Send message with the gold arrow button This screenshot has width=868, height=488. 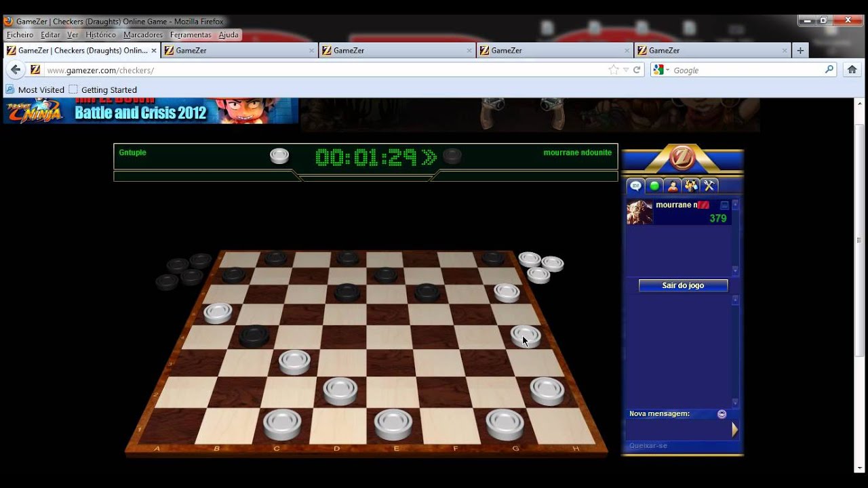click(x=734, y=430)
